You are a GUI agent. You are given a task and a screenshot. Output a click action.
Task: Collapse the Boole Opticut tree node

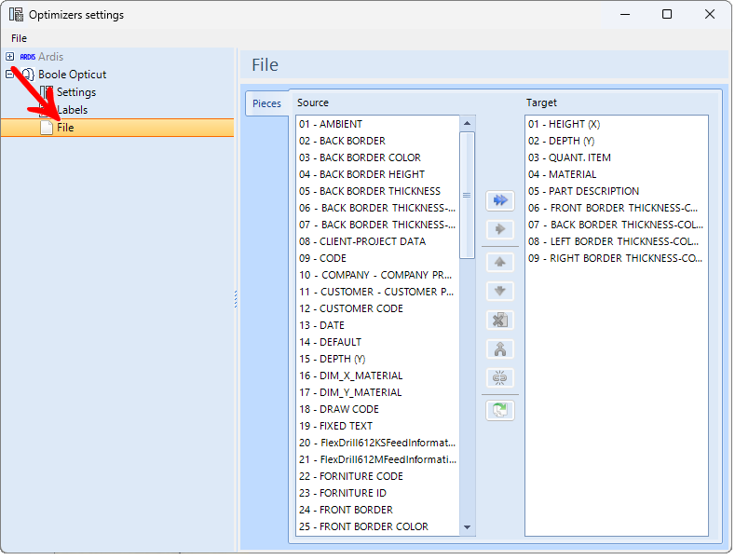pos(9,75)
